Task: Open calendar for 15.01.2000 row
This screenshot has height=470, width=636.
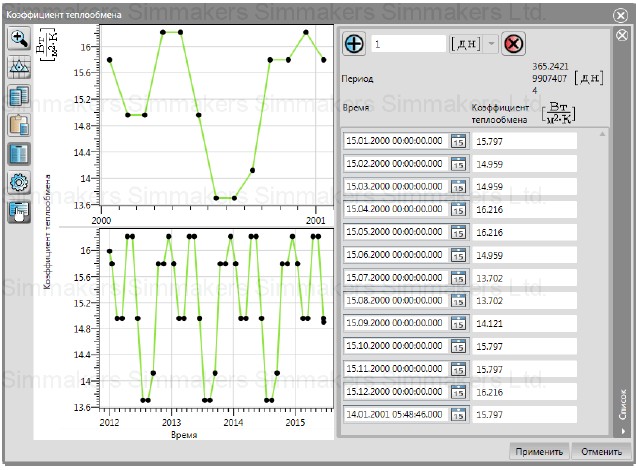Action: [x=458, y=141]
